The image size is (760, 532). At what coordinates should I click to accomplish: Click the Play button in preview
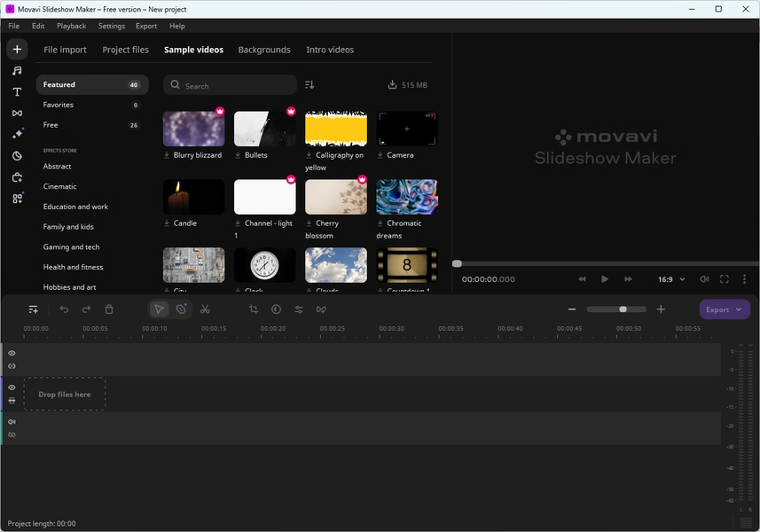pyautogui.click(x=605, y=279)
